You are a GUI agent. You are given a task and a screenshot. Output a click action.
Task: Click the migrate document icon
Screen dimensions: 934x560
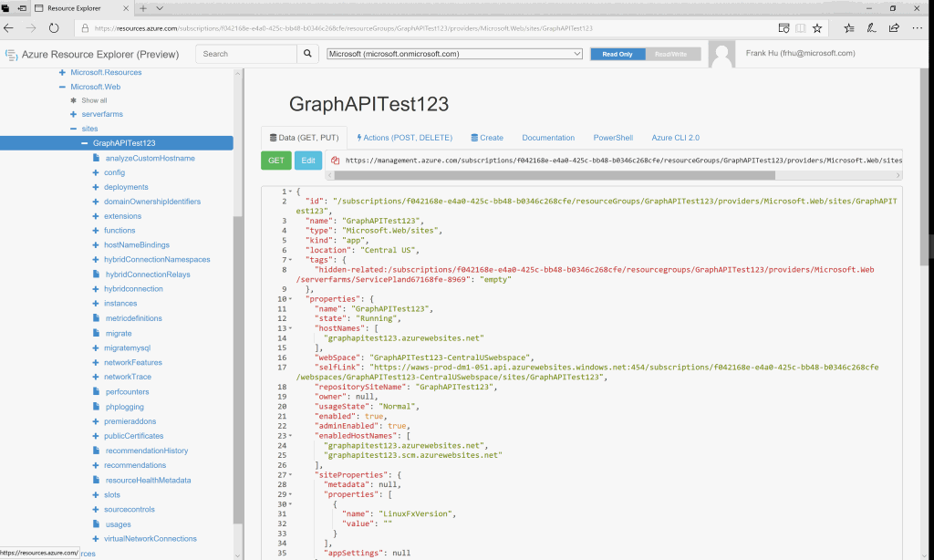click(x=96, y=333)
